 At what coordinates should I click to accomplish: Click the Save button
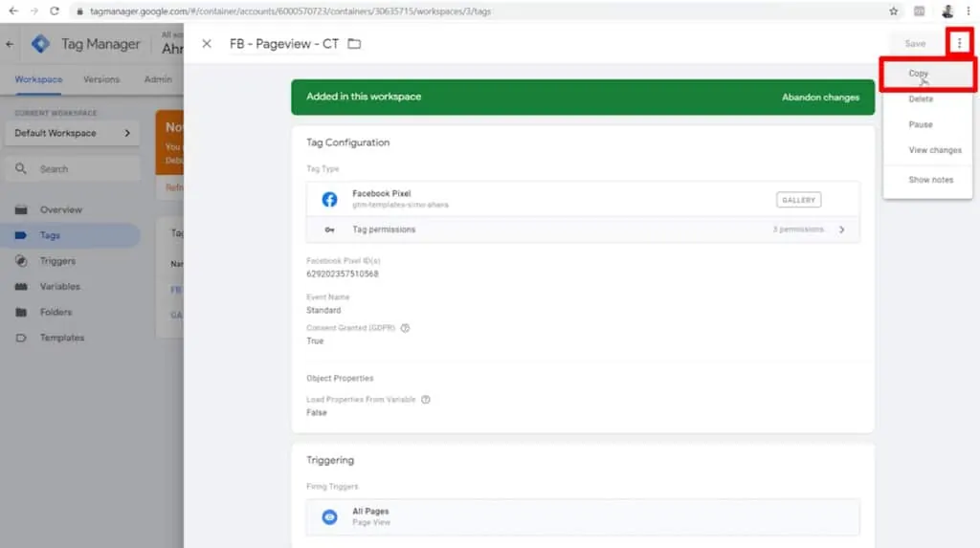[x=915, y=44]
